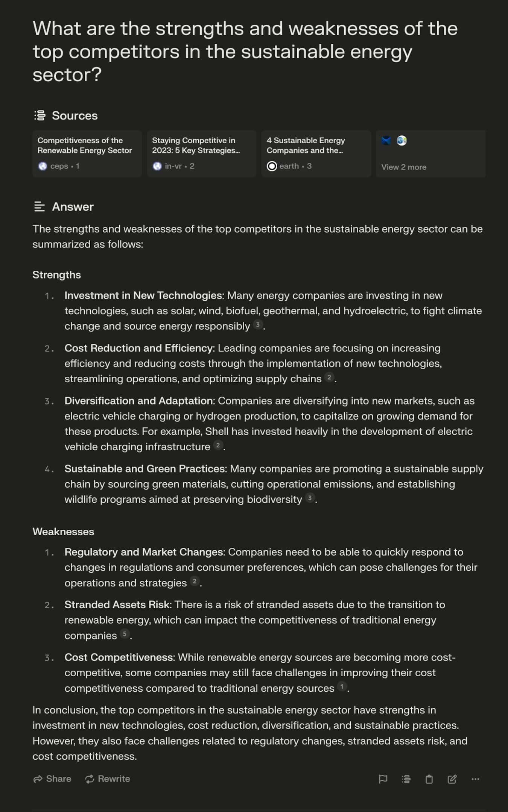
Task: Click the Answer section heading icon
Action: (x=40, y=206)
